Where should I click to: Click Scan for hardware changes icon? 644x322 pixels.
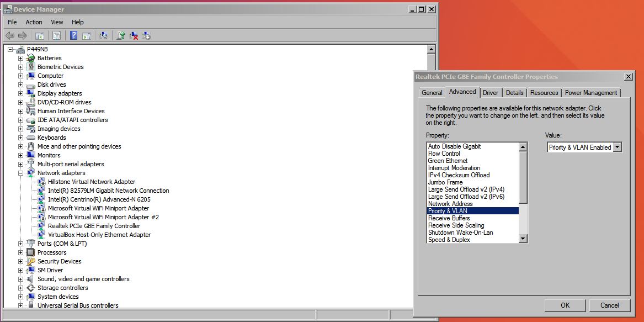[x=104, y=36]
